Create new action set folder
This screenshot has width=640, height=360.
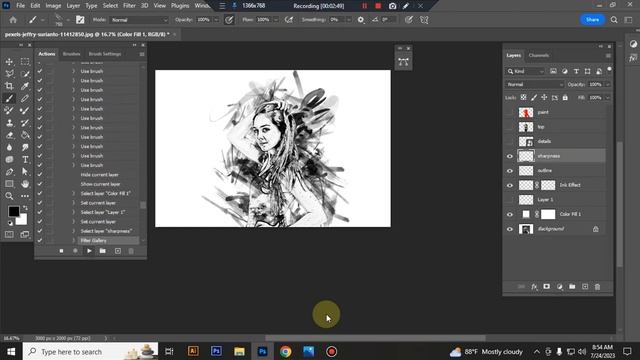[103, 251]
